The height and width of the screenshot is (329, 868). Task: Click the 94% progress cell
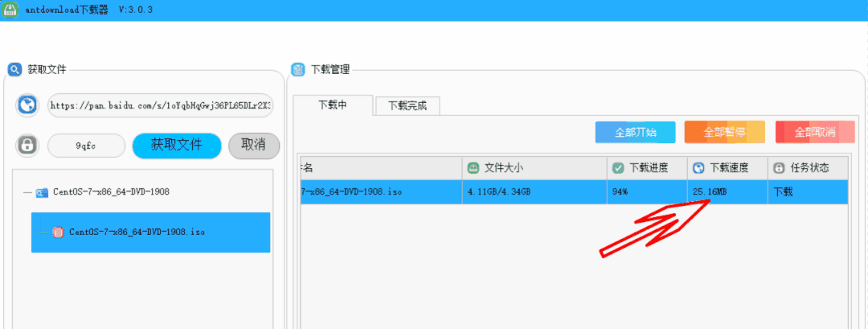647,192
